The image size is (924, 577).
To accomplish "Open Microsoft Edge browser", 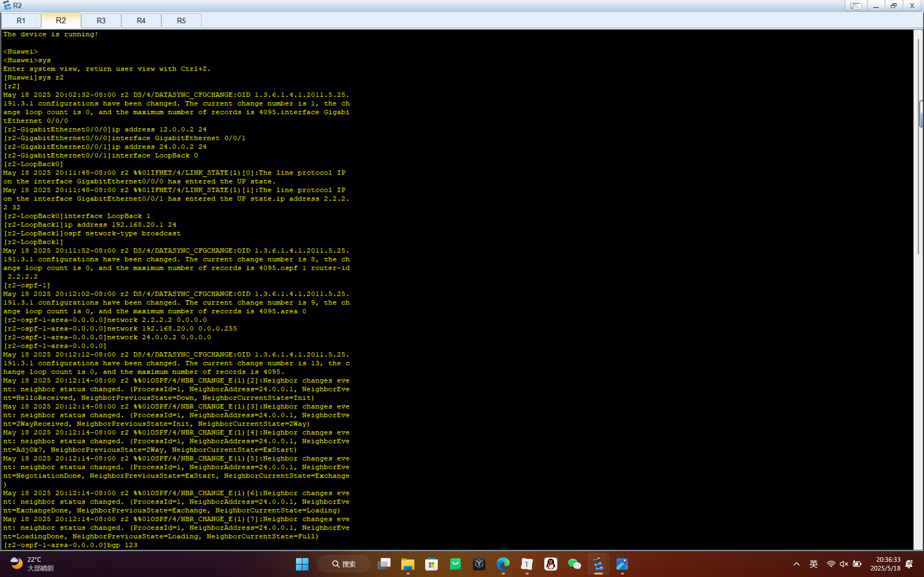I will pyautogui.click(x=503, y=564).
